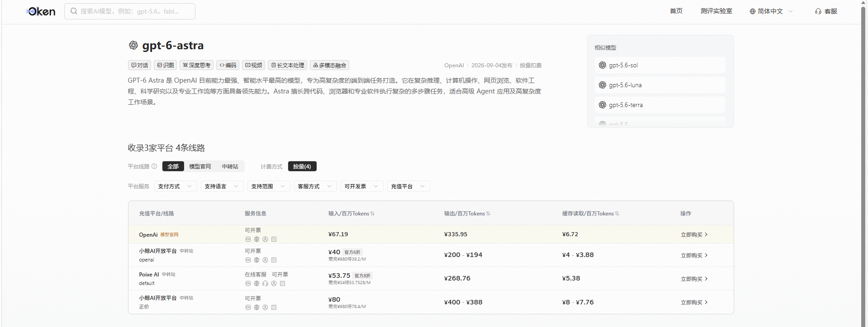Sort by 缓存读取/百万Tokens column sort icon
Screen dimensions: 868x327
(x=617, y=214)
